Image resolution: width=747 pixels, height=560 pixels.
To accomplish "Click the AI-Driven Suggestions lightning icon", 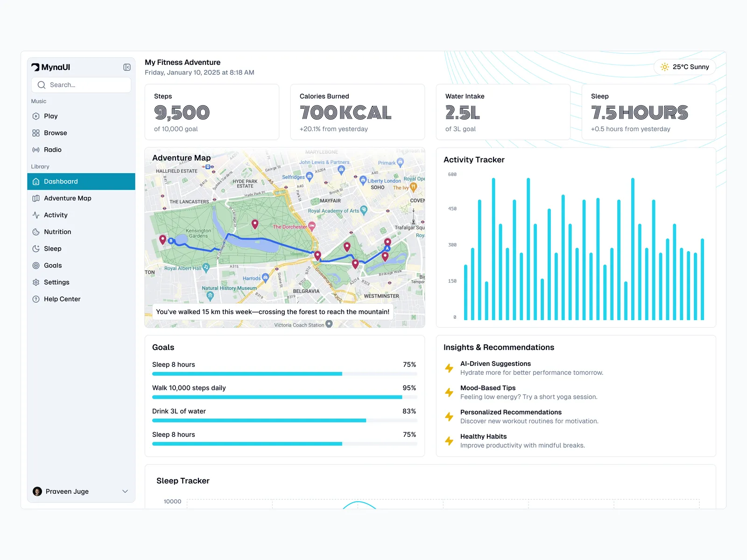I will (x=449, y=368).
